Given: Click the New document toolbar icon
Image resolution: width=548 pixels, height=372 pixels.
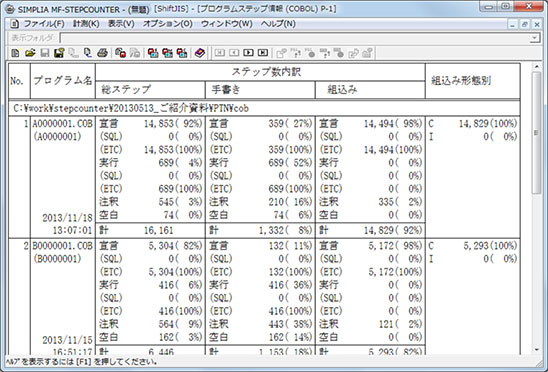Looking at the screenshot, I should click(x=15, y=53).
